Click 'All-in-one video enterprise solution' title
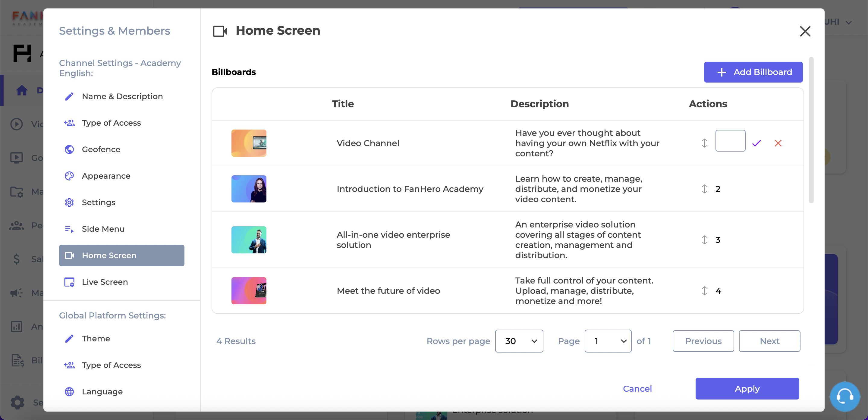Screen dimensions: 868x420 (x=393, y=240)
